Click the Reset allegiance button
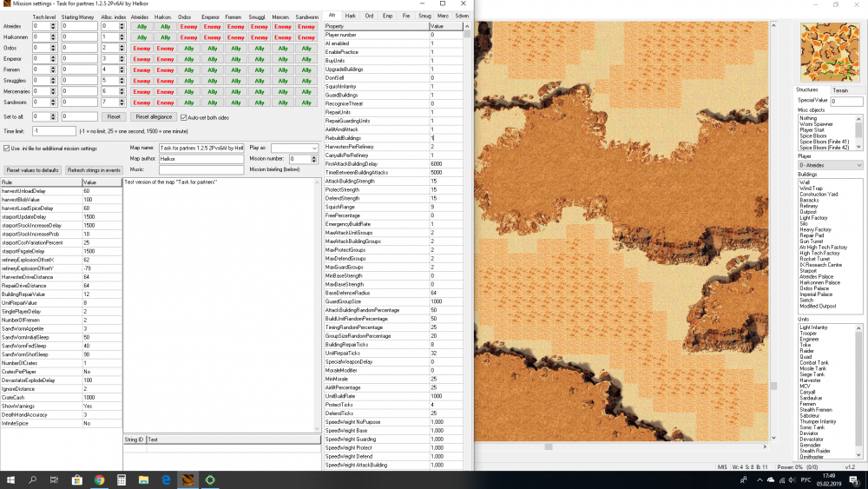The image size is (868, 489). 153,116
